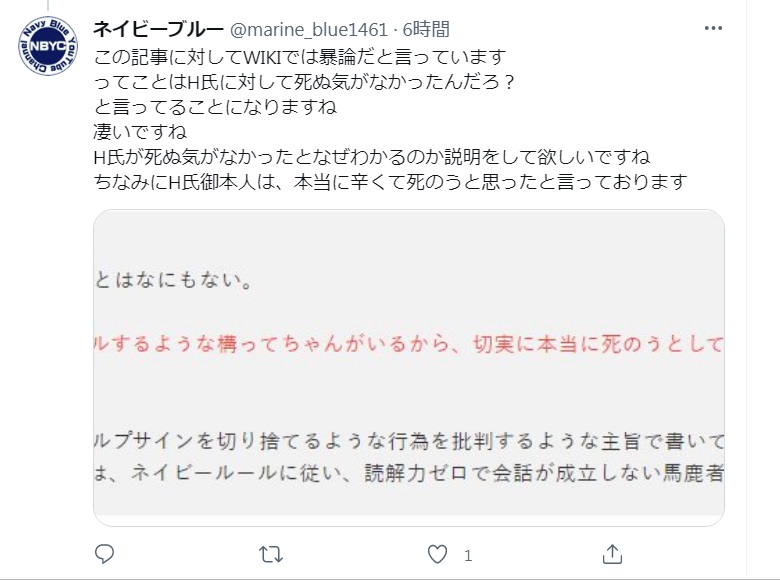
Task: Click the image line starting ルプサインを切り捨てる
Action: (x=408, y=440)
